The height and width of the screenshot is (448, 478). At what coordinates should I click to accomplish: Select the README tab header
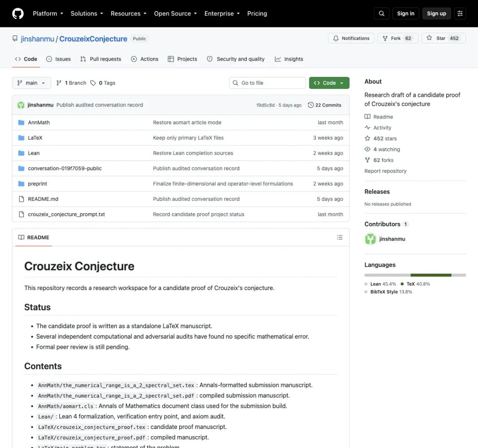coord(34,237)
